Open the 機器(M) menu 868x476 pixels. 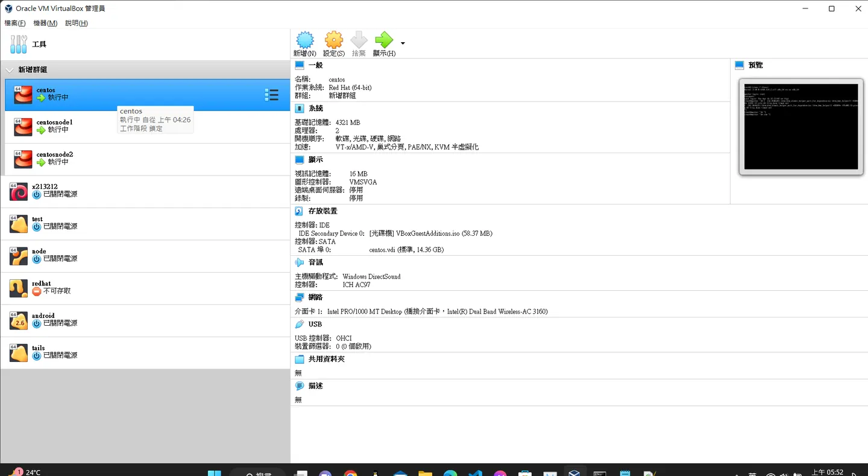tap(45, 23)
